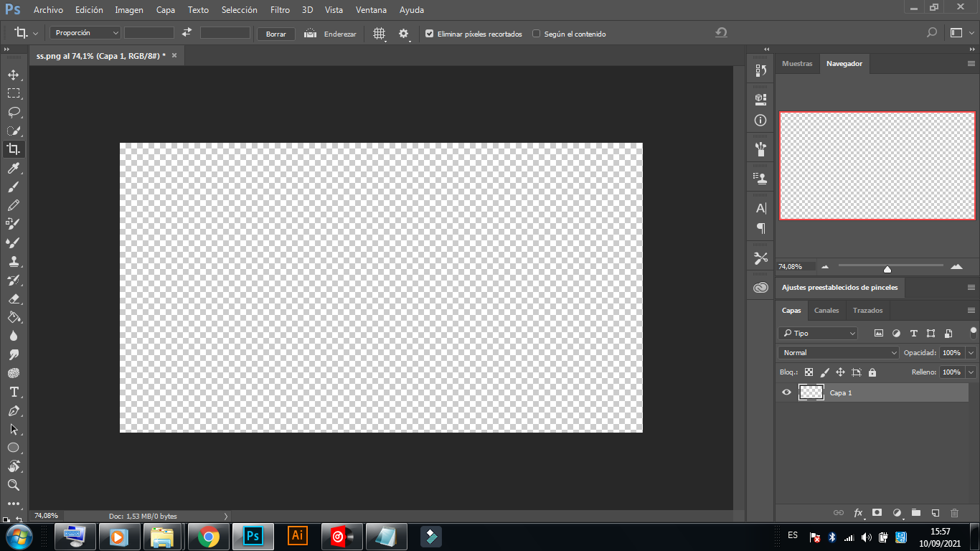Select the Pen tool
The width and height of the screenshot is (980, 551).
click(x=14, y=410)
